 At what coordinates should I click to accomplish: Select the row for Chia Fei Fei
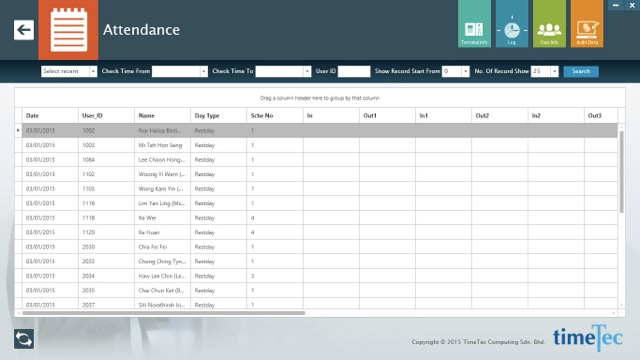click(320, 247)
